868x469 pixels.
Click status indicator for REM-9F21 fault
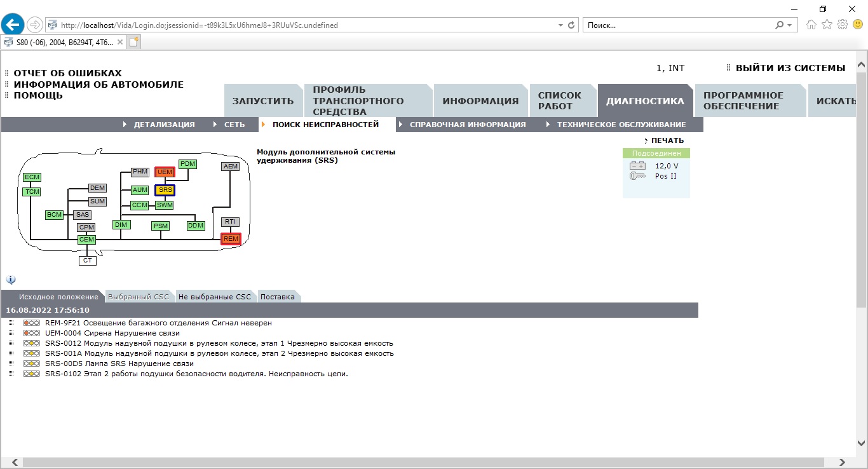(x=31, y=323)
